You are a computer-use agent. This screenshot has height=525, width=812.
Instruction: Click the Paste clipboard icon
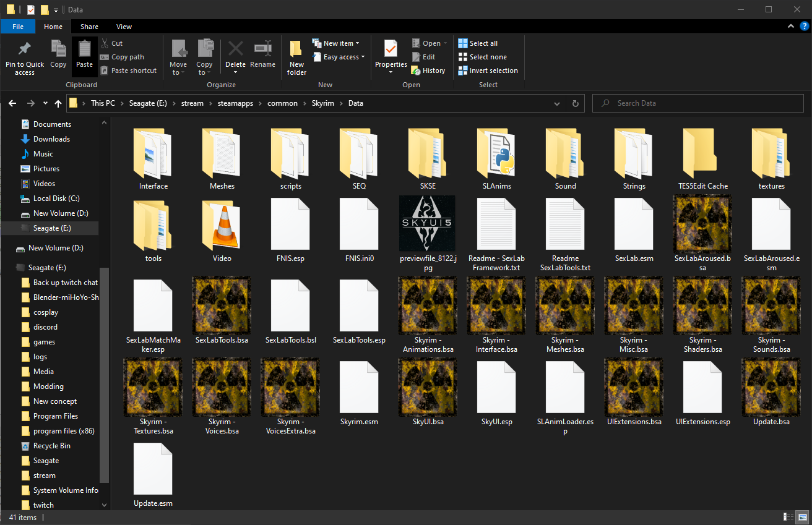pyautogui.click(x=84, y=49)
